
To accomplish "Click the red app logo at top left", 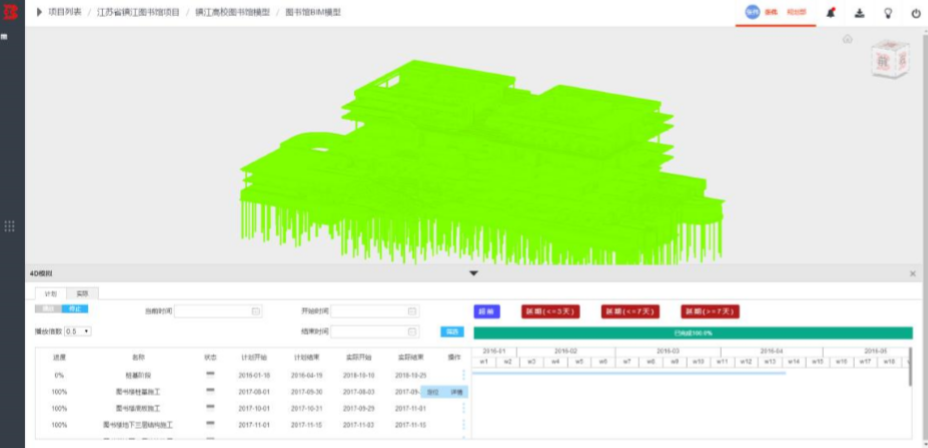I will pos(11,12).
